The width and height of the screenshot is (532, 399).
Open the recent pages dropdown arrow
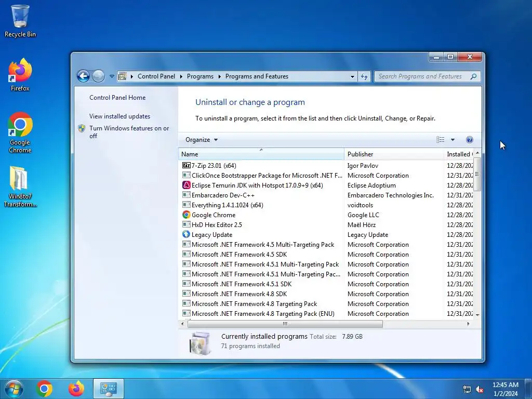click(x=112, y=76)
